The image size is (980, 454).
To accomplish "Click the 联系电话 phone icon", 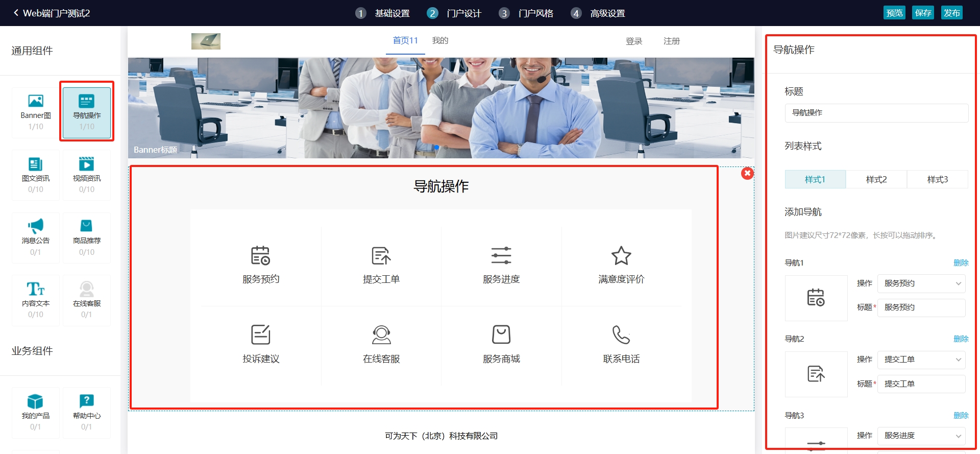I will click(x=621, y=334).
